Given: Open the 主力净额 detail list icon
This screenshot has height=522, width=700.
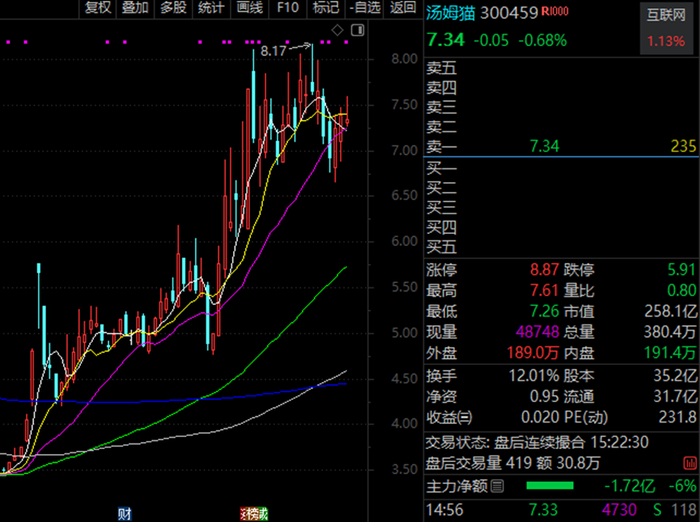Looking at the screenshot, I should [497, 486].
